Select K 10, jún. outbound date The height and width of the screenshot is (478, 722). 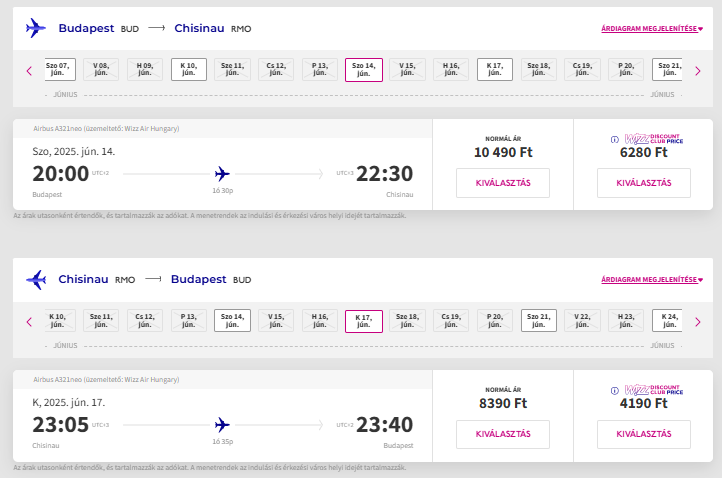coord(189,70)
